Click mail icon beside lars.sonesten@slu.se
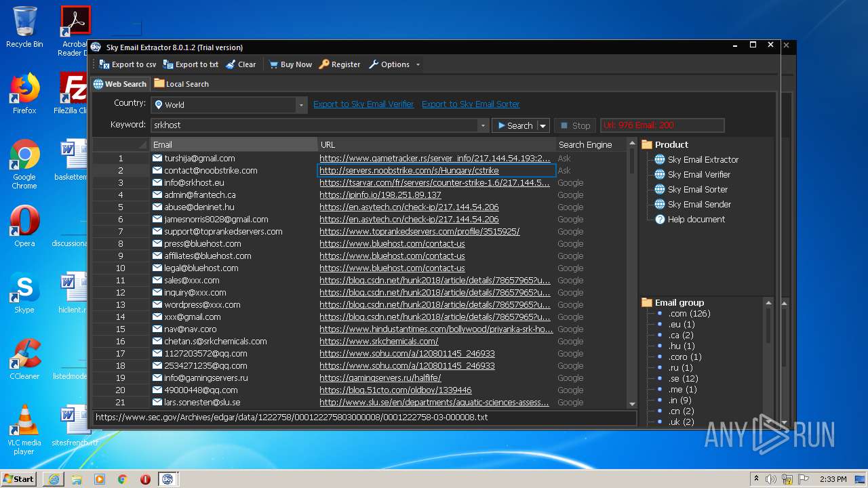868x488 pixels. [157, 402]
